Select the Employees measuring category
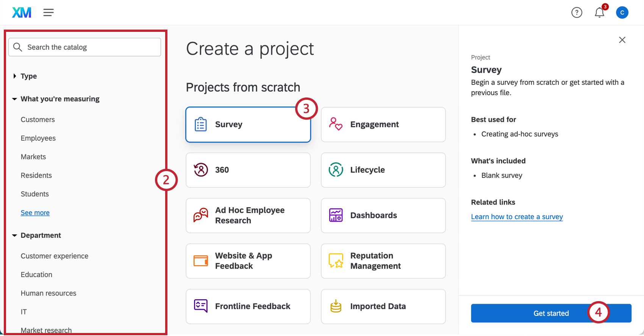Image resolution: width=644 pixels, height=336 pixels. [x=38, y=138]
